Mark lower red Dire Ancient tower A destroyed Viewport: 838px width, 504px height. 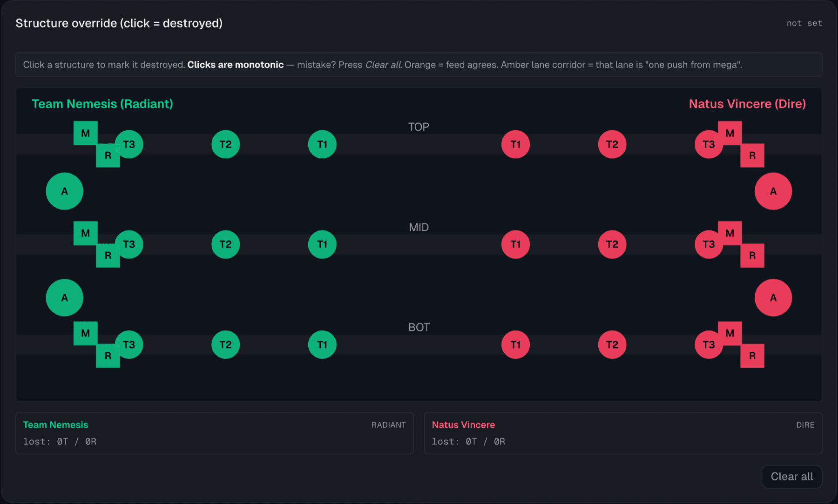(773, 298)
